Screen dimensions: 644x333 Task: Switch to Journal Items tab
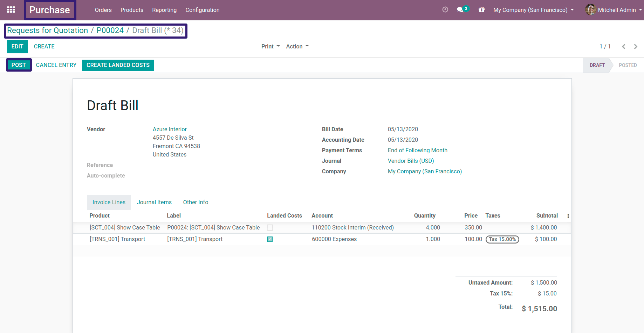(x=154, y=202)
